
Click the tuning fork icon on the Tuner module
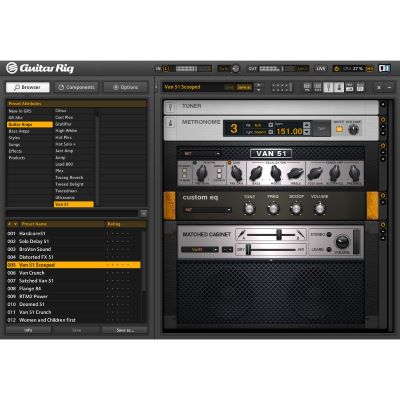[x=170, y=107]
